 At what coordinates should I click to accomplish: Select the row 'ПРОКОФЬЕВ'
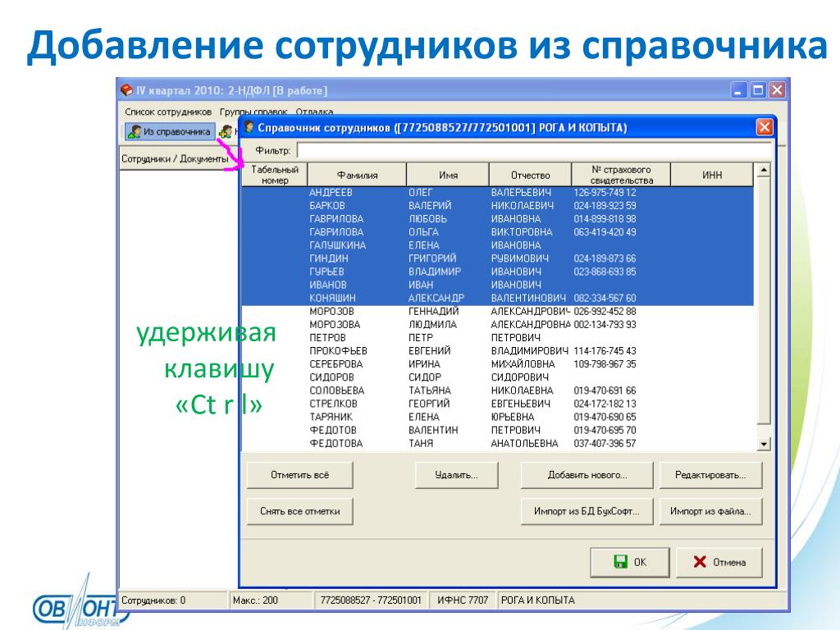click(498, 351)
